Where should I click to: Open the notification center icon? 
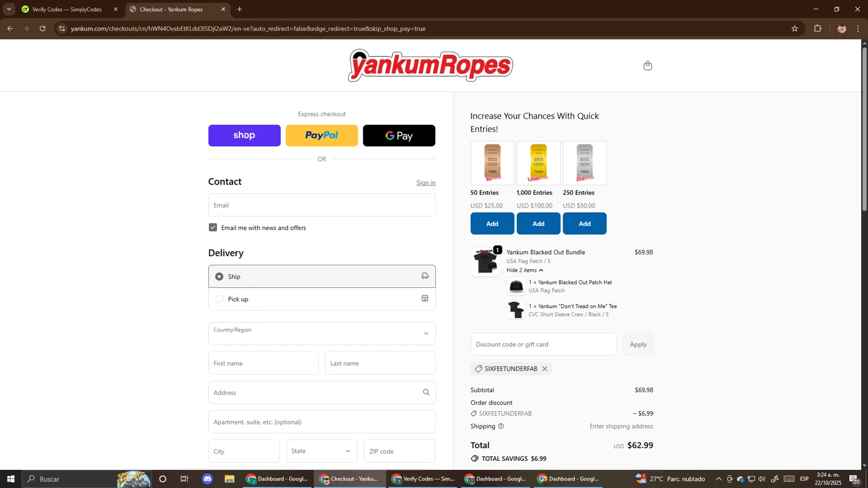point(855,479)
